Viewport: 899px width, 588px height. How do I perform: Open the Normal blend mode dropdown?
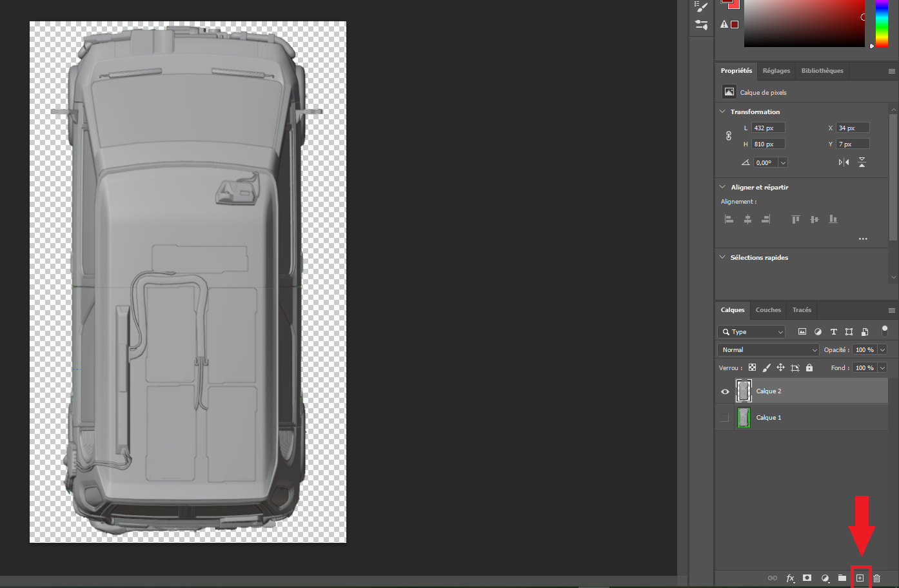(x=768, y=349)
